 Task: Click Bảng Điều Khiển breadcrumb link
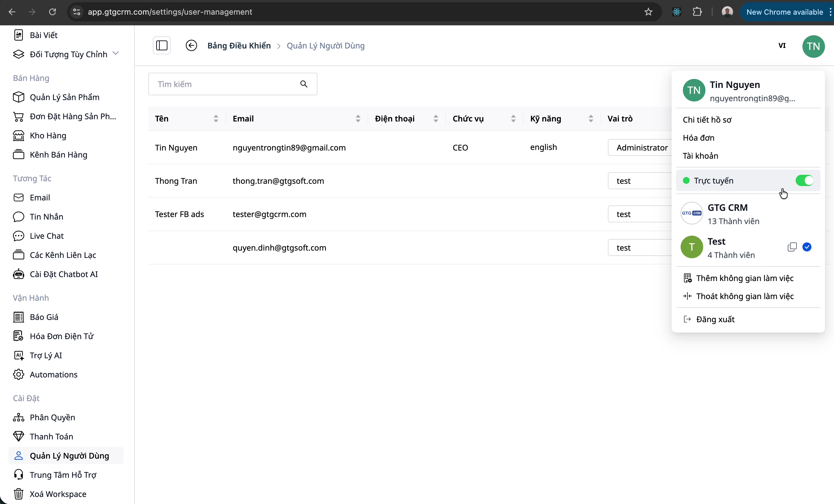coord(239,46)
